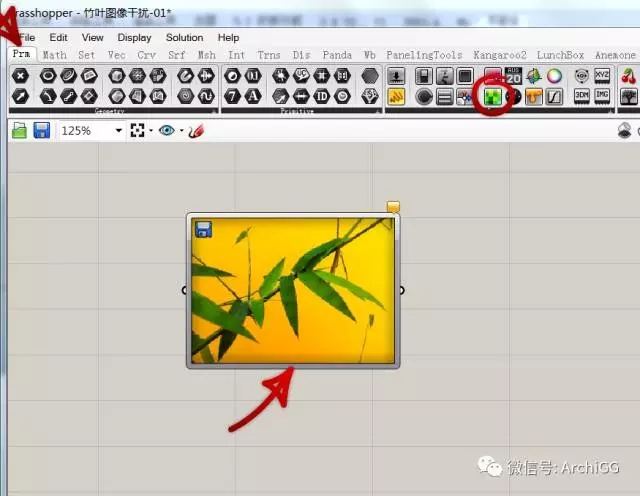Pick the Image Sampler green checker icon

point(493,97)
